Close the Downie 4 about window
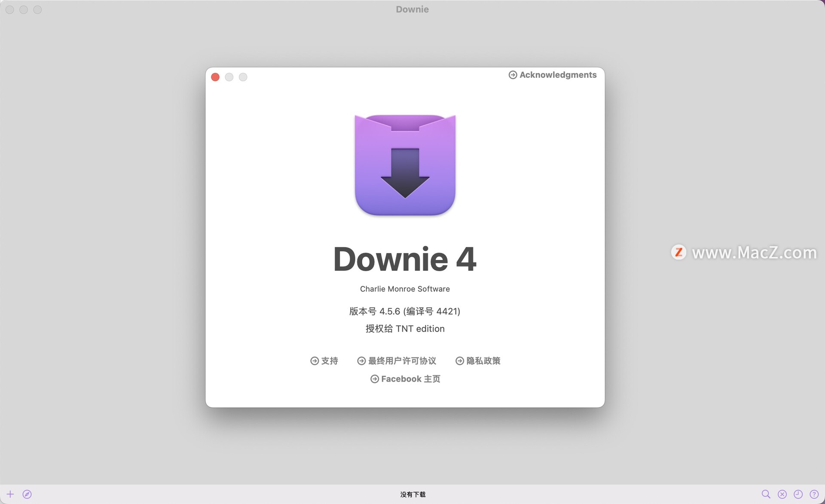 coord(215,77)
